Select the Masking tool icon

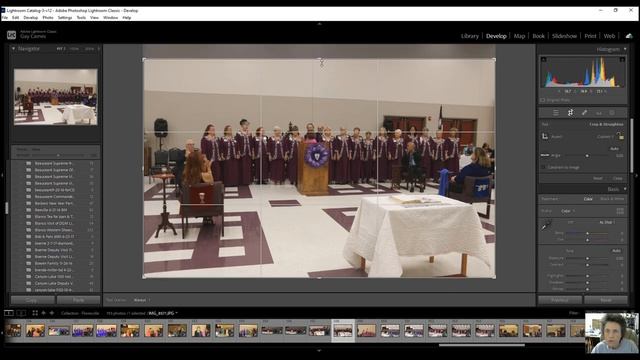tap(612, 113)
